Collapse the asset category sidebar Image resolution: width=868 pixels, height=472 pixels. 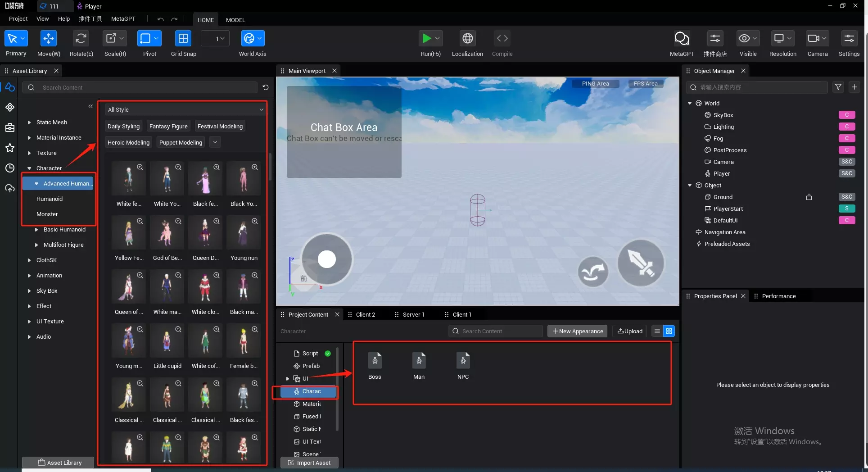coord(90,106)
